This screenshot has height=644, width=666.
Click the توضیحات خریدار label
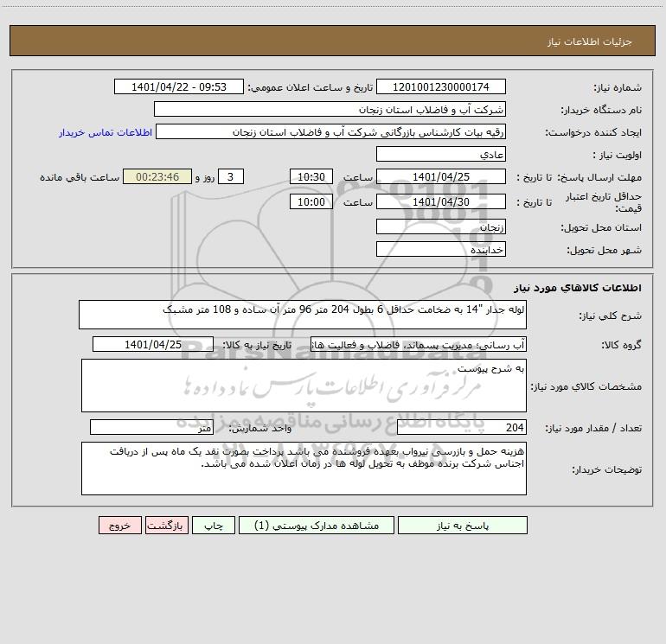point(607,469)
